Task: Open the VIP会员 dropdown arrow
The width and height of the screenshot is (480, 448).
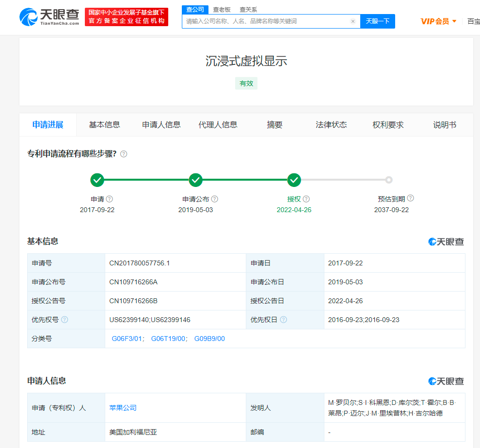Action: tap(454, 21)
